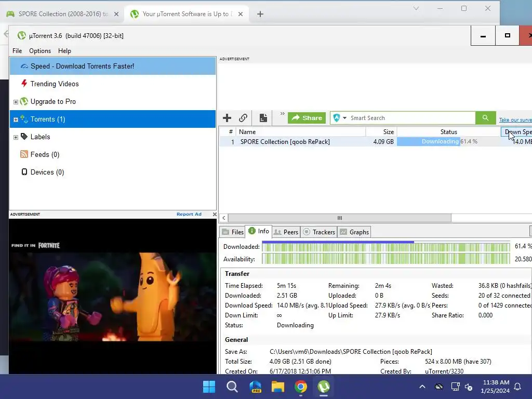This screenshot has height=399, width=532.
Task: Click the Feeds RSS icon
Action: 24,154
